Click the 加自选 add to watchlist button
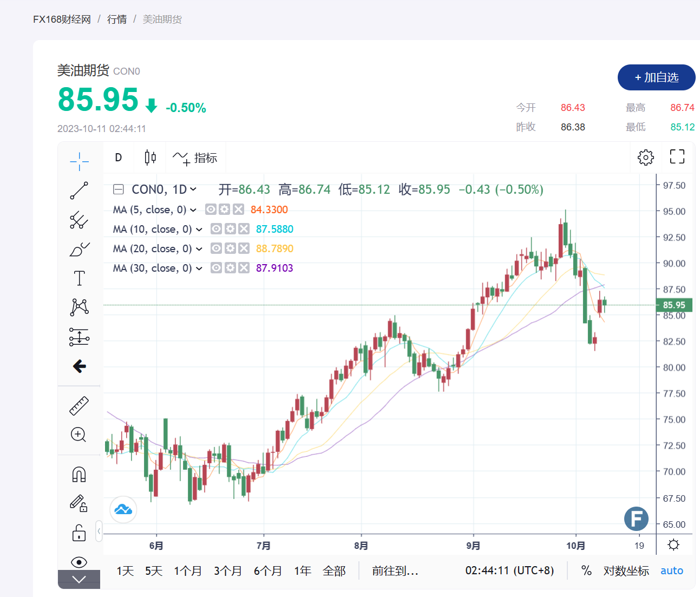This screenshot has width=700, height=597. [656, 77]
